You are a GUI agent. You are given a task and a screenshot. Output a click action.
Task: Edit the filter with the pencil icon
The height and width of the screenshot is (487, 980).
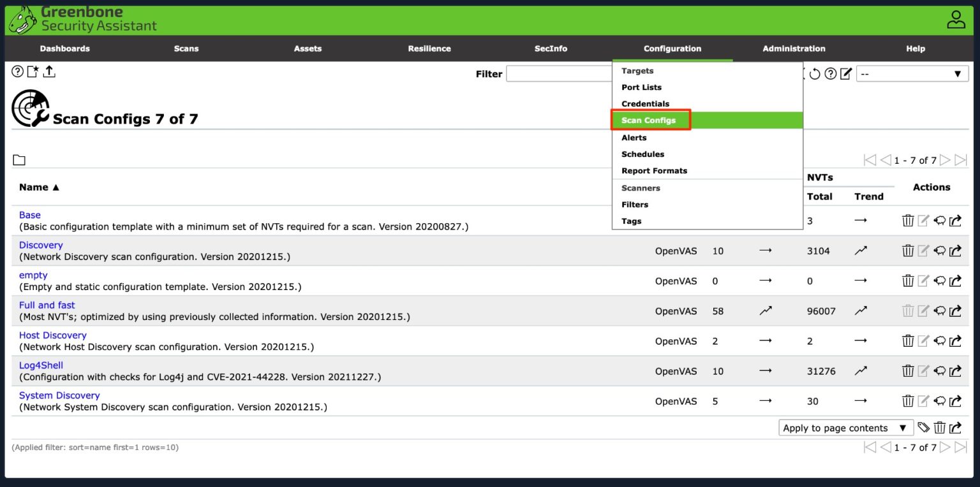coord(846,74)
